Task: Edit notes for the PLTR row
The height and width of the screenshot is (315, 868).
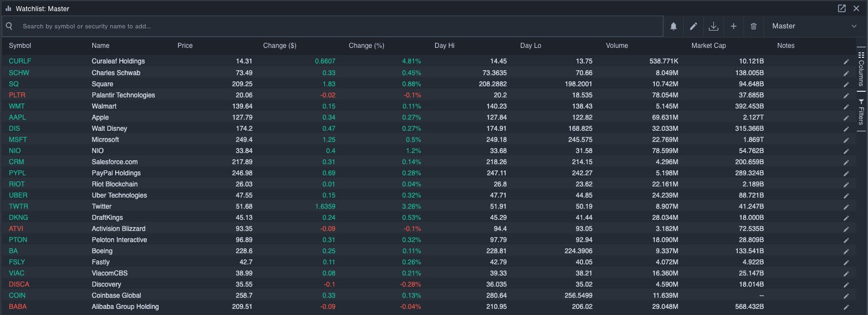Action: 846,95
